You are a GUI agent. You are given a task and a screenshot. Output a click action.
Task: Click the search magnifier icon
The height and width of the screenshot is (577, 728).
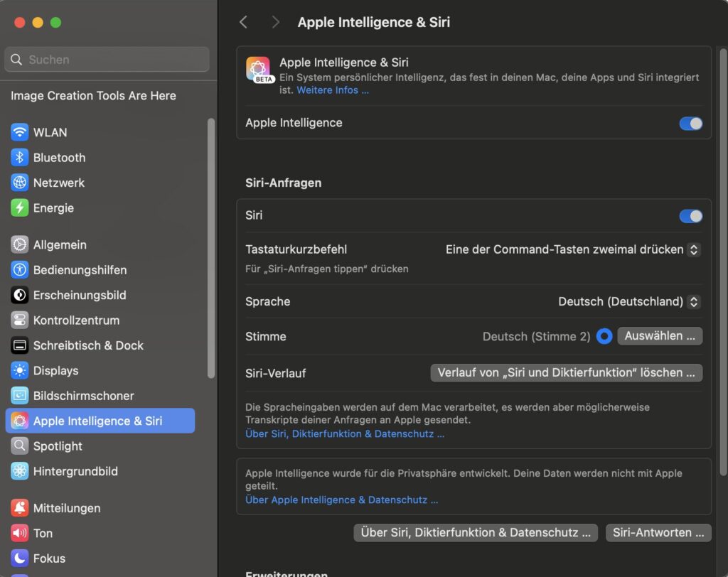click(x=16, y=60)
